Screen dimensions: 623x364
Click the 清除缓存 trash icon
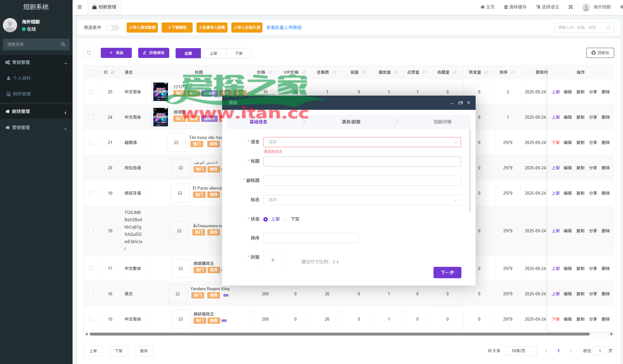tap(506, 7)
